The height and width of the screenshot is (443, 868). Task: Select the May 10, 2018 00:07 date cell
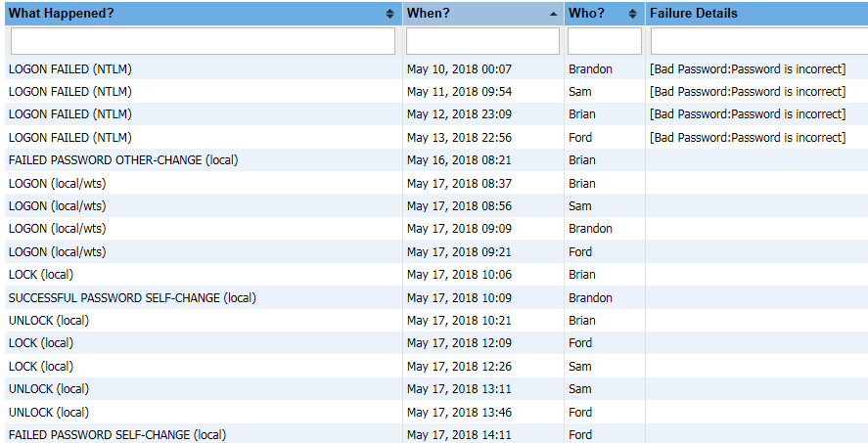460,69
